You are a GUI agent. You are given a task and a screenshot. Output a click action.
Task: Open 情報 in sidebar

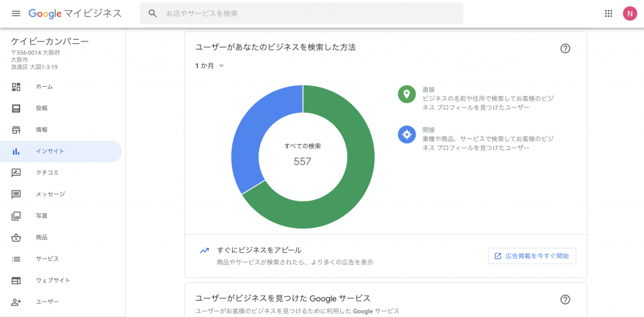click(x=61, y=130)
